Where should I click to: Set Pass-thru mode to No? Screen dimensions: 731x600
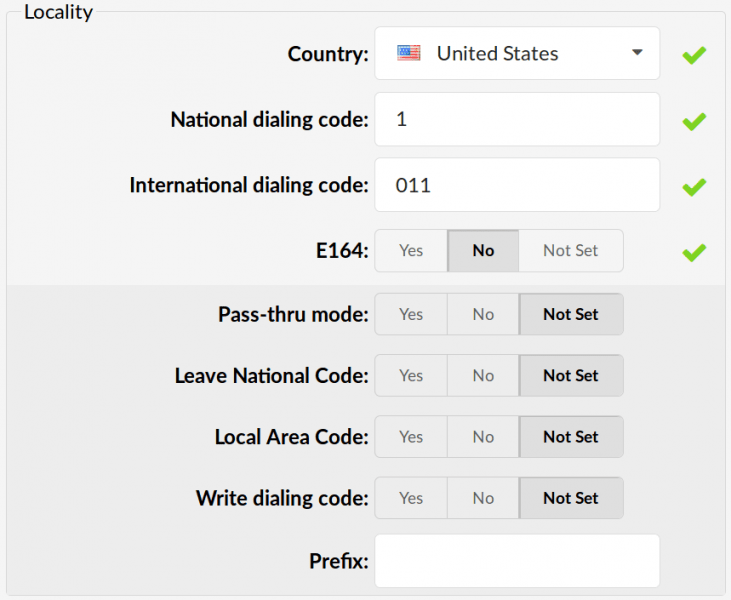[x=483, y=314]
